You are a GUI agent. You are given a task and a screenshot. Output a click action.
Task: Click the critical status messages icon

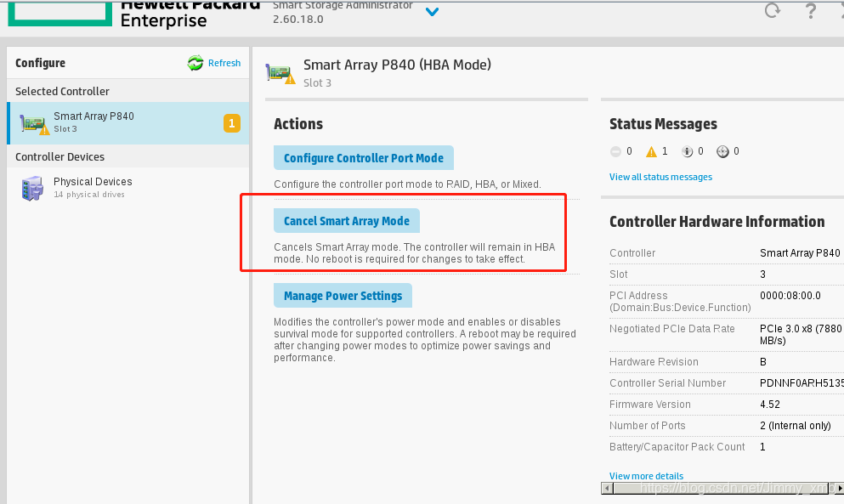coord(615,152)
